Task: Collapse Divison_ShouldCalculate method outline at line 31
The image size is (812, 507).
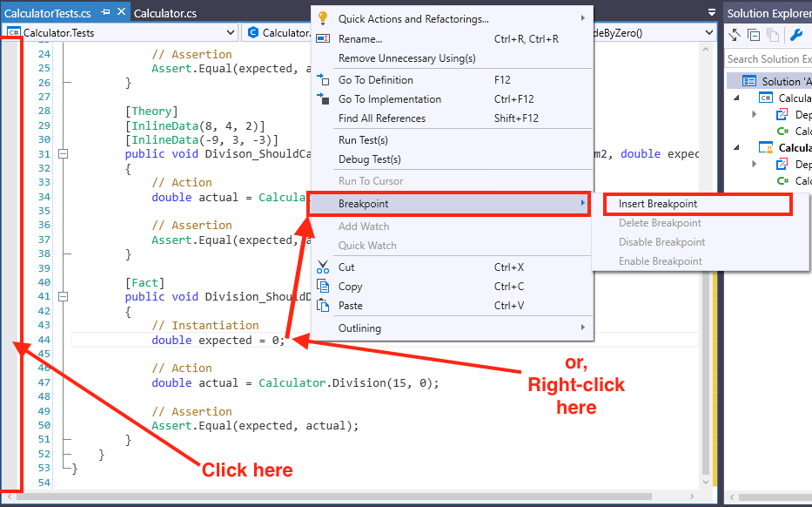Action: click(x=63, y=154)
